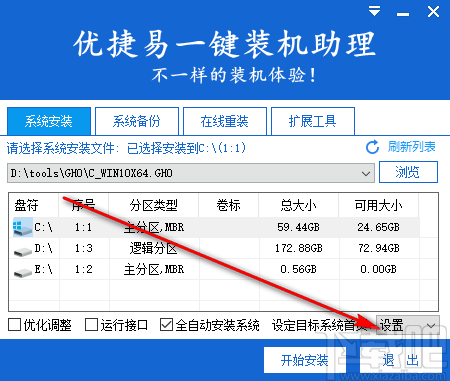450x381 pixels.
Task: Enable the 优化调整 checkbox
Action: click(14, 324)
